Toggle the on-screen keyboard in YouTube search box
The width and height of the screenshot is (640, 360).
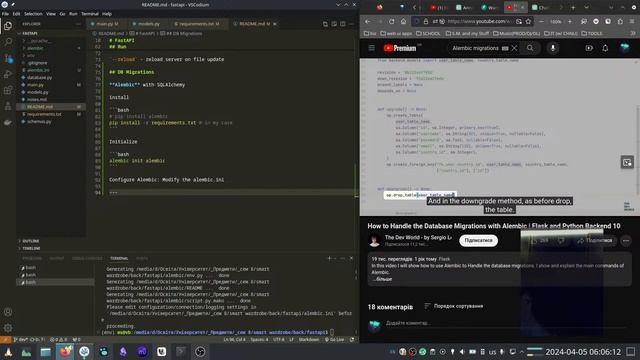(505, 48)
